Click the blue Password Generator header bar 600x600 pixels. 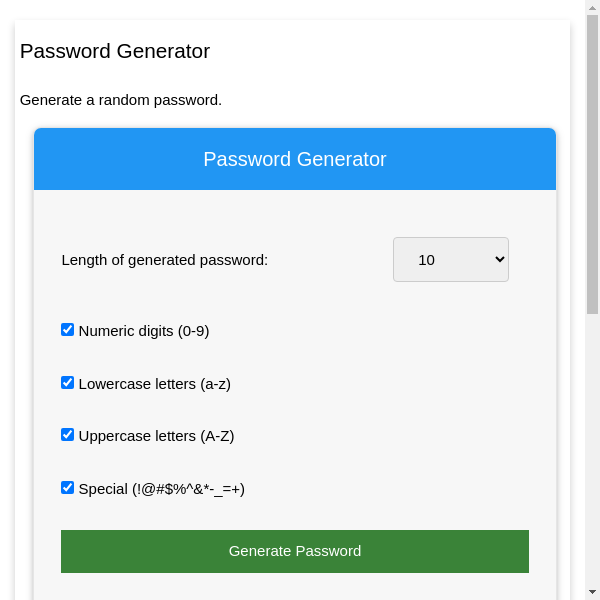pos(295,159)
